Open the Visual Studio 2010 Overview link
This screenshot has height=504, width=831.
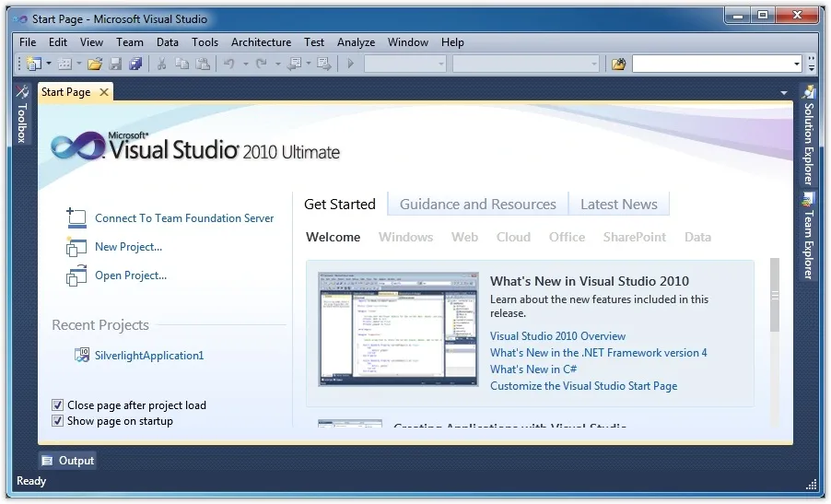pyautogui.click(x=557, y=336)
